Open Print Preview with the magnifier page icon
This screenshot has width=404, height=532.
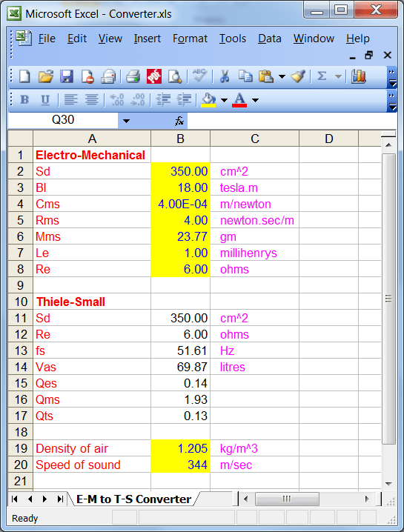click(175, 76)
